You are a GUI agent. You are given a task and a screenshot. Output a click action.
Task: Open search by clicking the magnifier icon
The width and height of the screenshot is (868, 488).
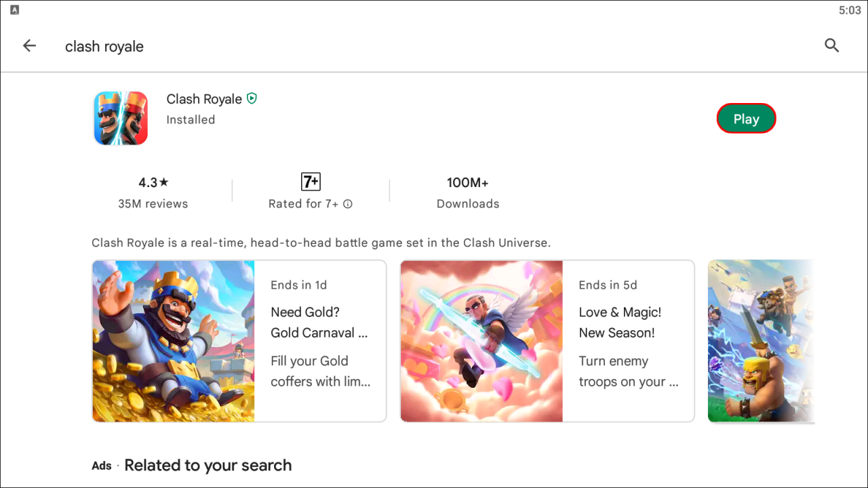pyautogui.click(x=831, y=45)
